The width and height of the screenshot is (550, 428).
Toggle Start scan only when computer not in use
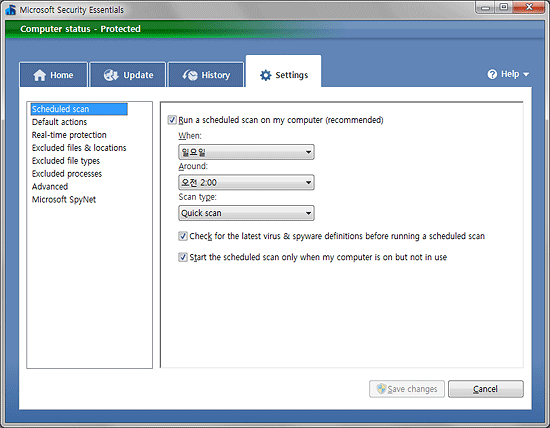tap(183, 257)
